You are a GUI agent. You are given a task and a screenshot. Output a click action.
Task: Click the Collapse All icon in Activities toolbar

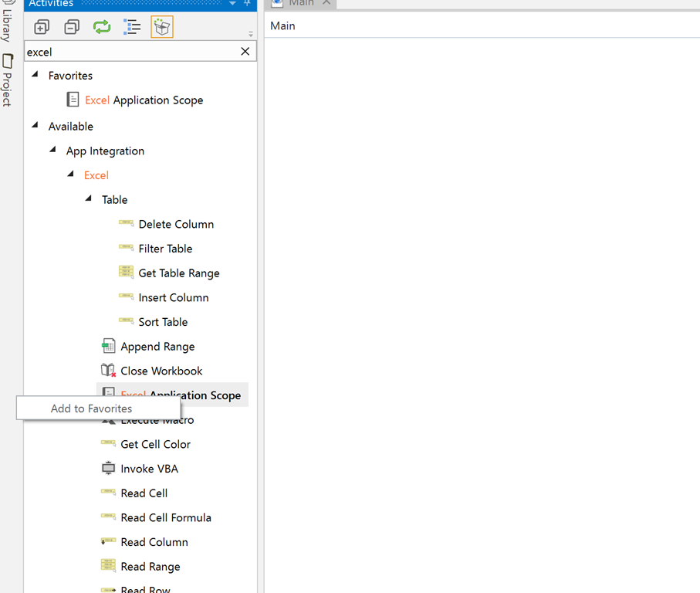pyautogui.click(x=72, y=27)
